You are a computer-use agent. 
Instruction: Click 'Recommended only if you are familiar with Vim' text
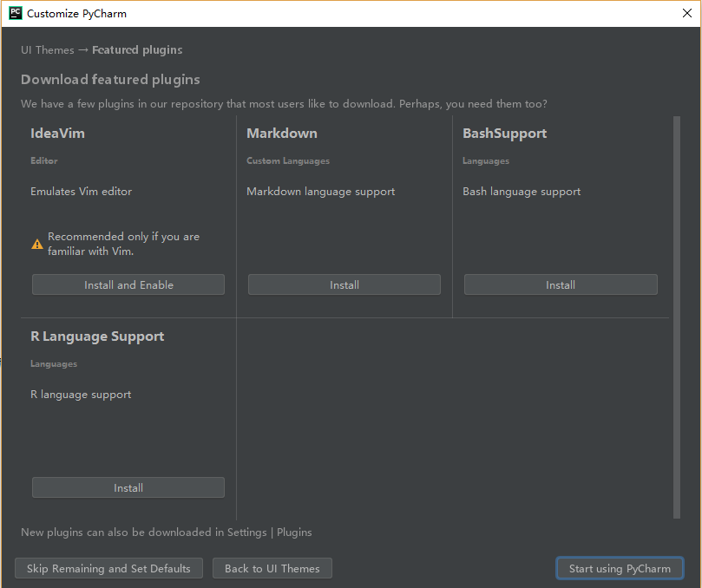click(x=123, y=244)
